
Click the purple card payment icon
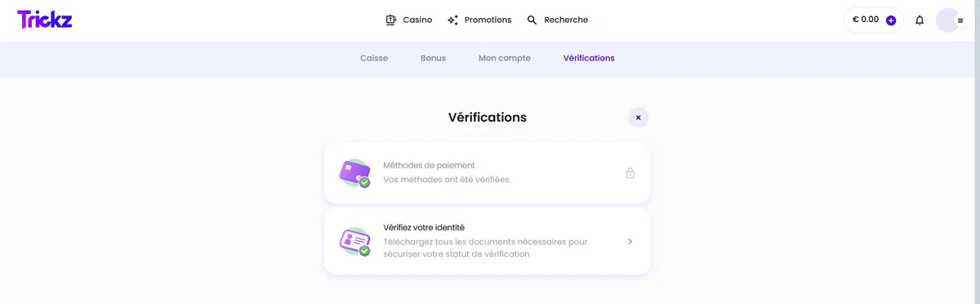355,173
